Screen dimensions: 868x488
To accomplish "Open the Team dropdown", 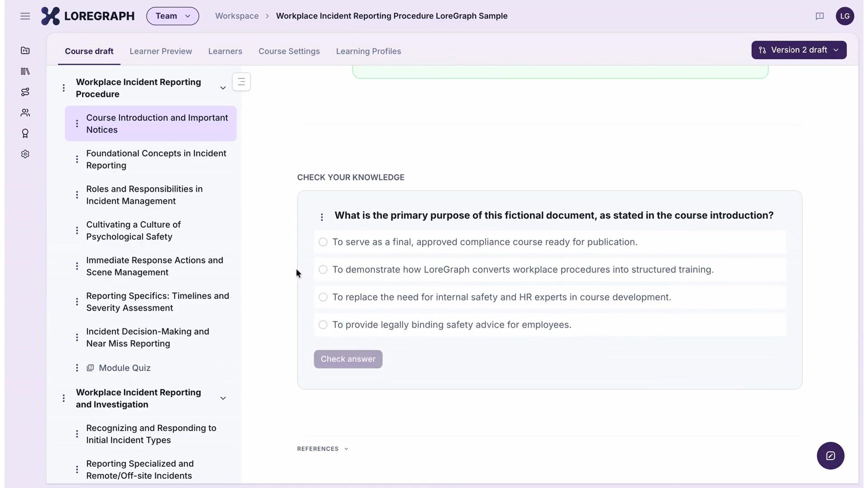I will pyautogui.click(x=173, y=16).
